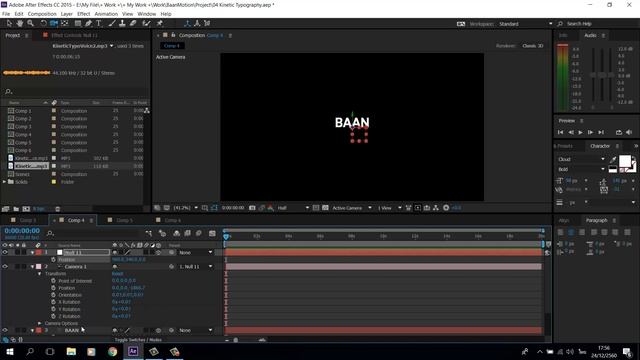Viewport: 640px width, 360px height.
Task: Click the current time 0:00:00:00 field
Action: pyautogui.click(x=22, y=231)
